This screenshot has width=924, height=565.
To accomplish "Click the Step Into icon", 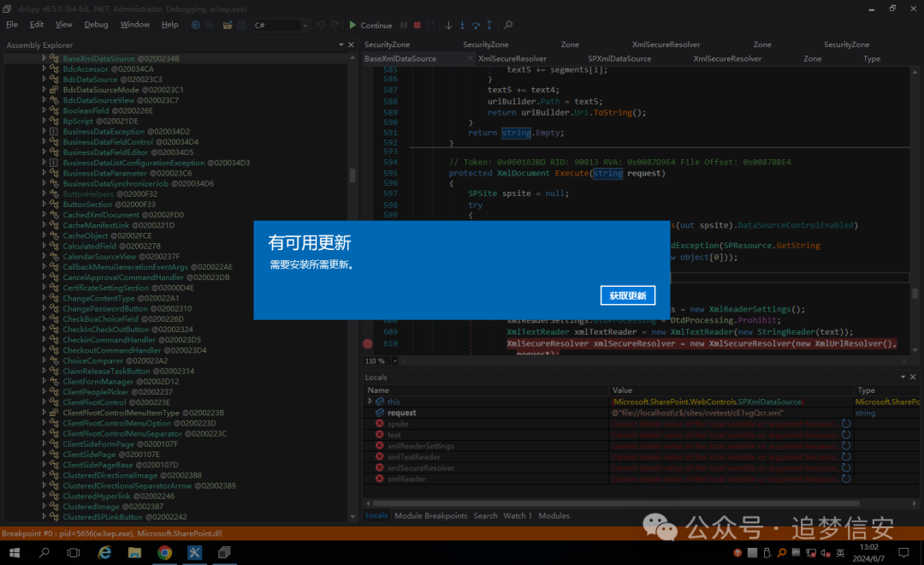I will (462, 25).
